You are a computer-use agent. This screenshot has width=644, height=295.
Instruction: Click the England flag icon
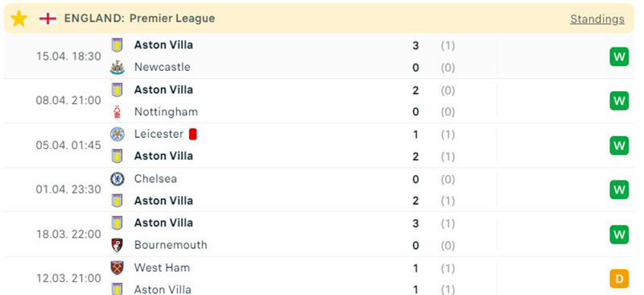[x=47, y=19]
